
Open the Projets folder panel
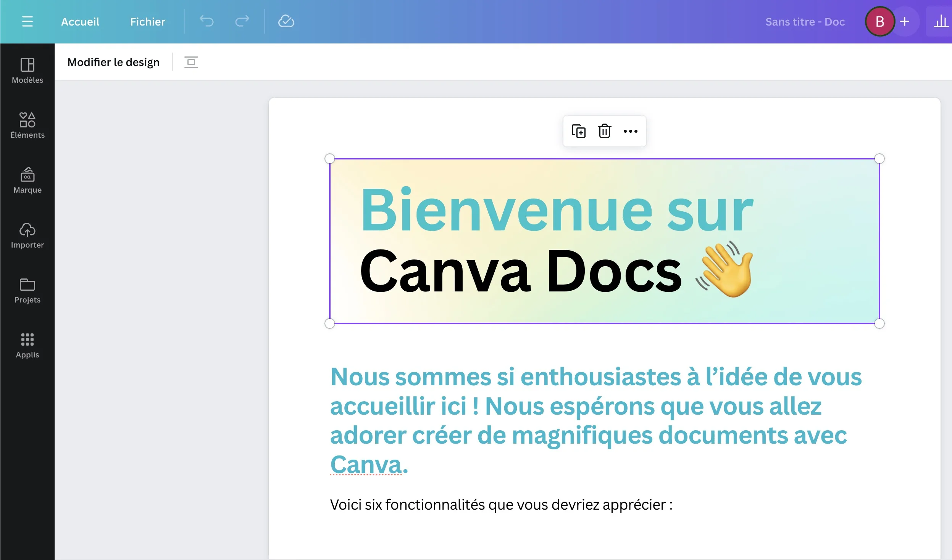tap(27, 290)
